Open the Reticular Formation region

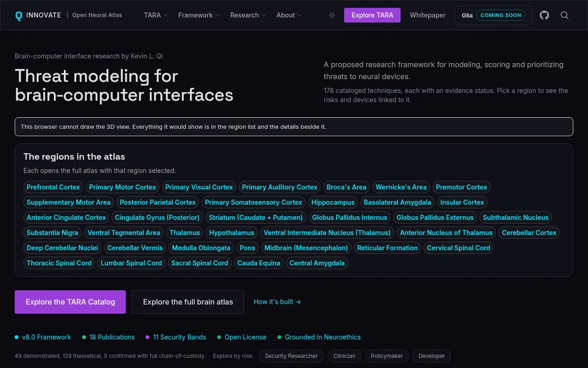(x=387, y=248)
